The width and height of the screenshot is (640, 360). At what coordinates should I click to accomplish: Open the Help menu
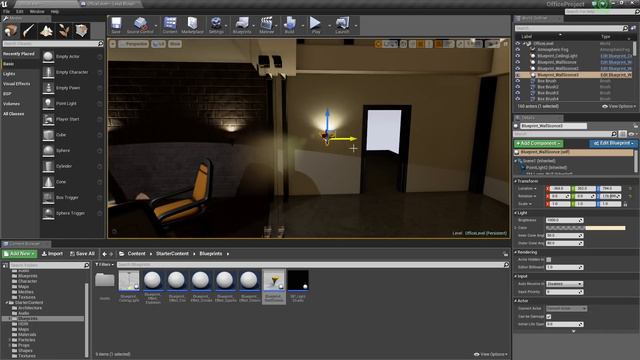point(55,11)
